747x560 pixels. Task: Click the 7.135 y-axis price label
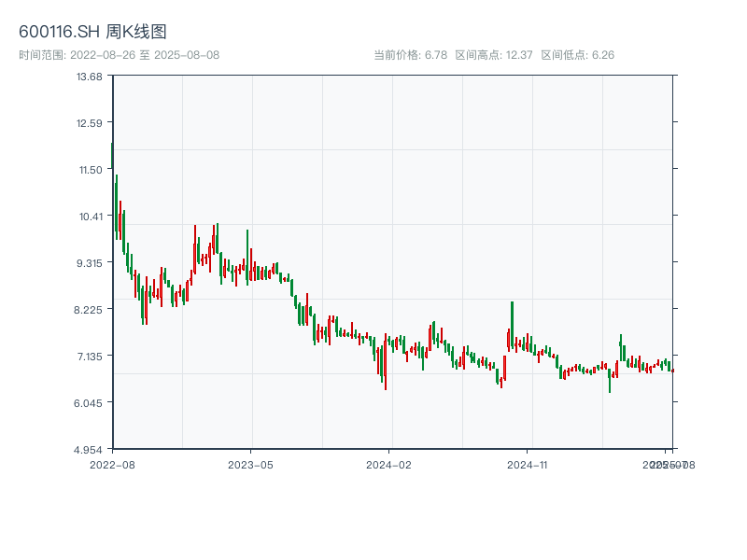click(x=90, y=356)
